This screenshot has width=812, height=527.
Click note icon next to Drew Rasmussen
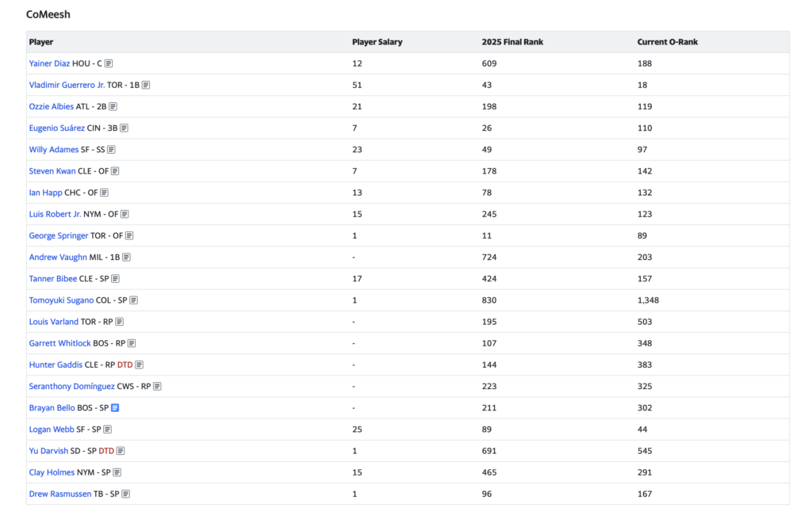pos(126,494)
